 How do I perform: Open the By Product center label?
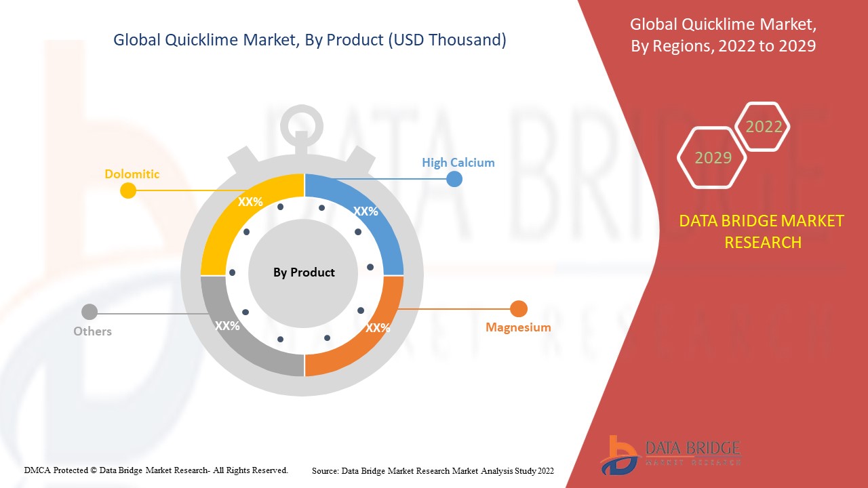303,272
